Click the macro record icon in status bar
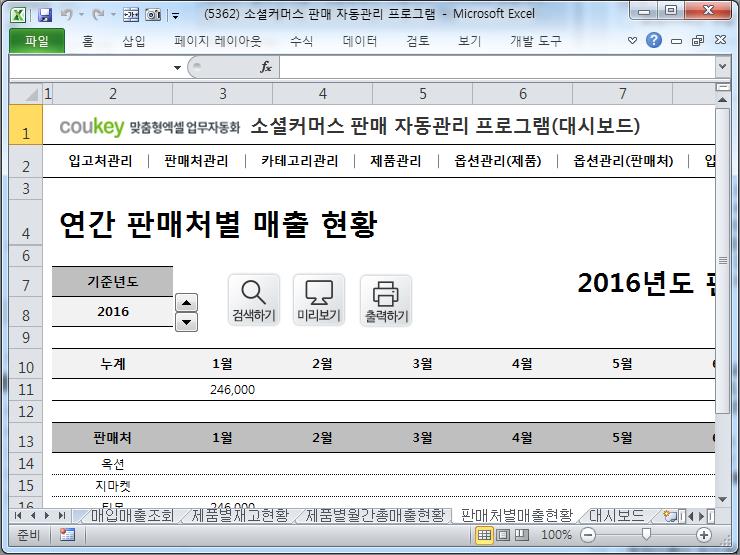Viewport: 740px width, 555px height. 67,535
